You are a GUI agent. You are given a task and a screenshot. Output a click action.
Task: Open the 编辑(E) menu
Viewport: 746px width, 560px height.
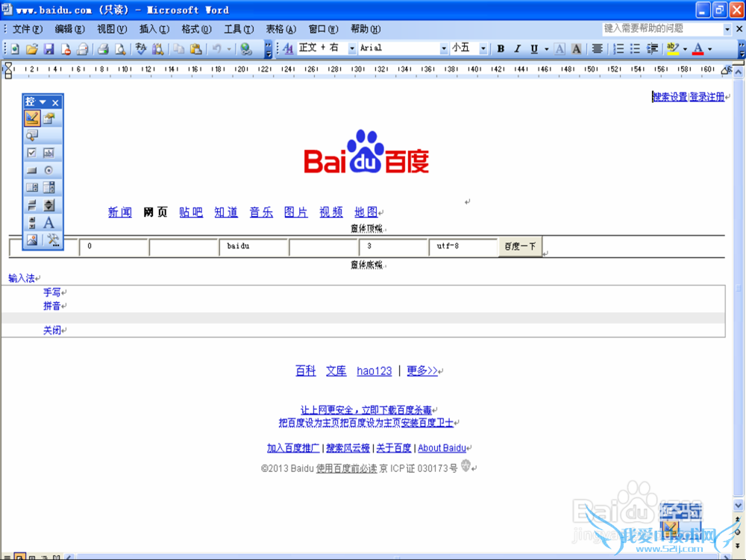point(69,29)
